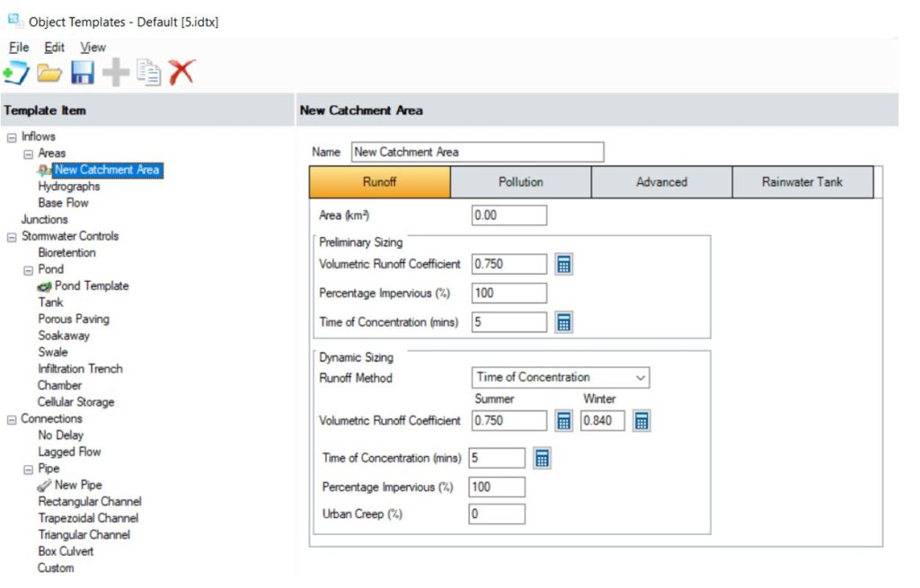Collapse the Pond tree node
Viewport: 920px width, 588px height.
pyautogui.click(x=28, y=271)
